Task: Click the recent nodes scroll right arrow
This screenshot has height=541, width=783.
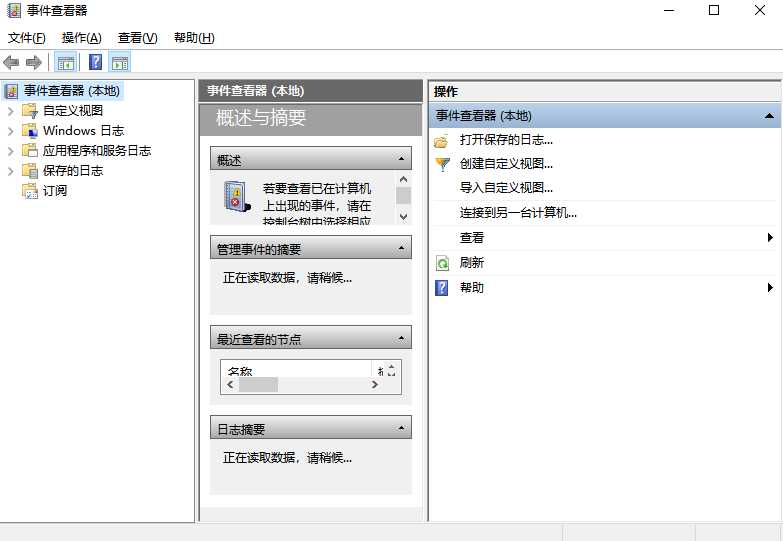Action: point(375,385)
